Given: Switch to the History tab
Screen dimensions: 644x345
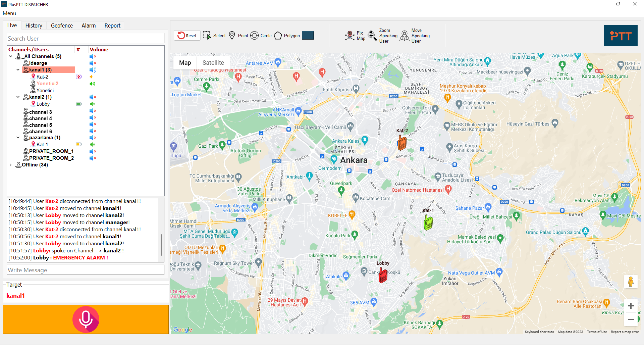Looking at the screenshot, I should click(34, 26).
